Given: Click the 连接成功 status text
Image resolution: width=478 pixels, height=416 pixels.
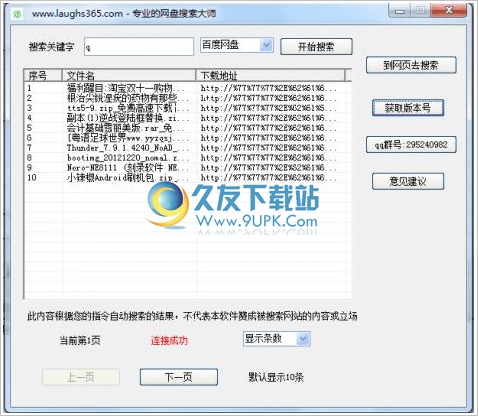Looking at the screenshot, I should tap(169, 340).
